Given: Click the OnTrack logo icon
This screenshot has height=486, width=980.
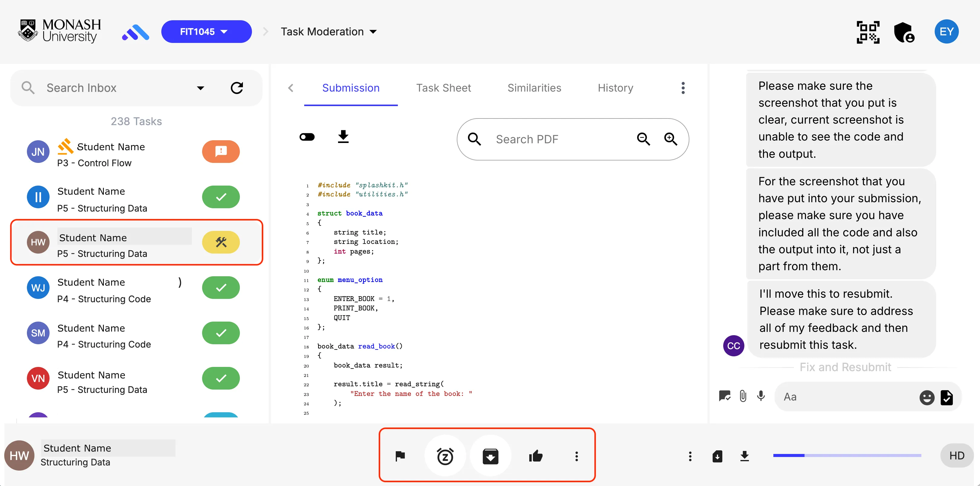Looking at the screenshot, I should point(135,32).
